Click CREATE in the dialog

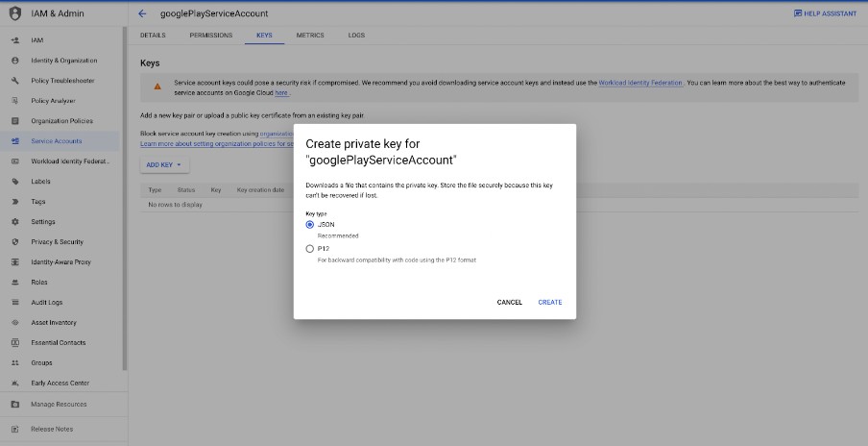pos(549,303)
